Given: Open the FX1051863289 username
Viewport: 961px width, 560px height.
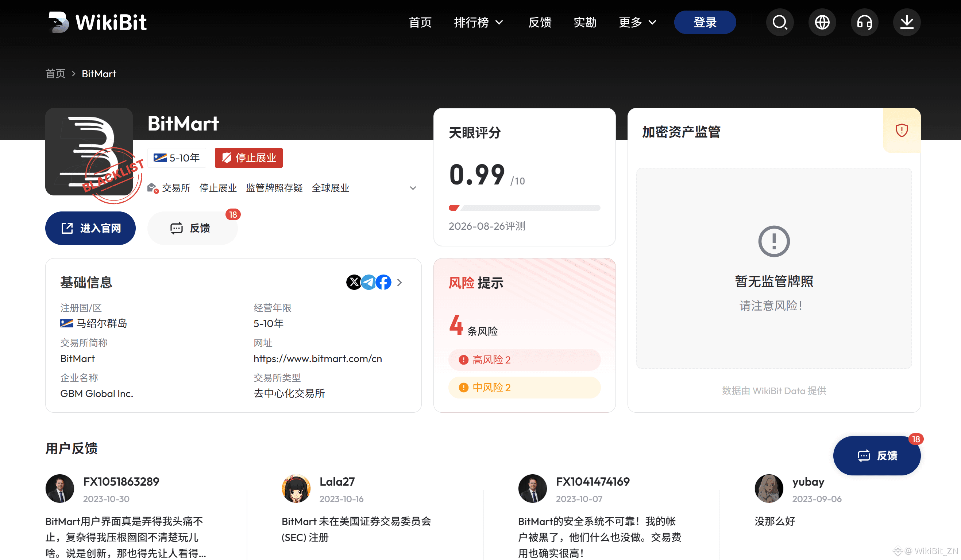Looking at the screenshot, I should tap(121, 482).
